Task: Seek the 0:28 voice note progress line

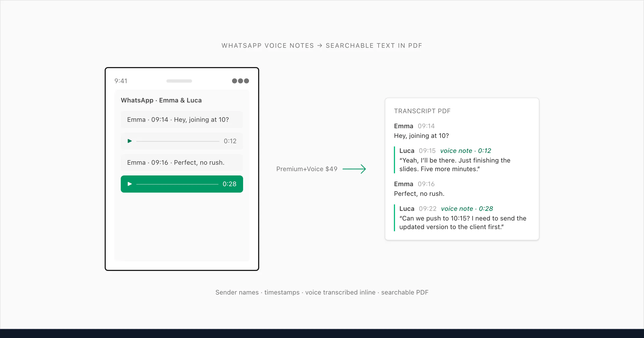Action: coord(177,184)
